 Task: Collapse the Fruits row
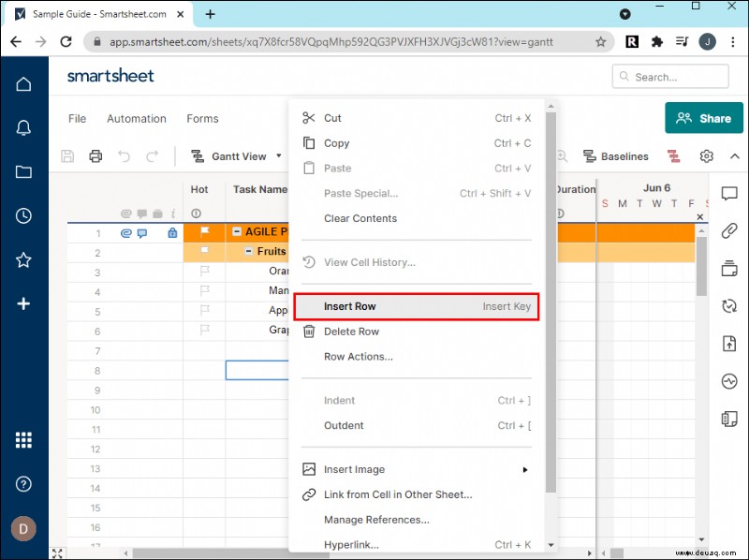248,251
